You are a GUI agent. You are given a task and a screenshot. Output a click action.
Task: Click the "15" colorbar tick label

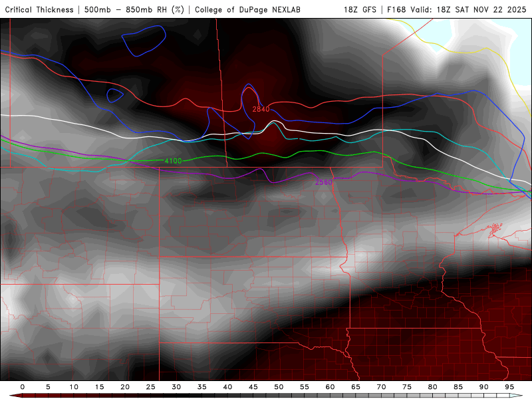click(x=99, y=387)
